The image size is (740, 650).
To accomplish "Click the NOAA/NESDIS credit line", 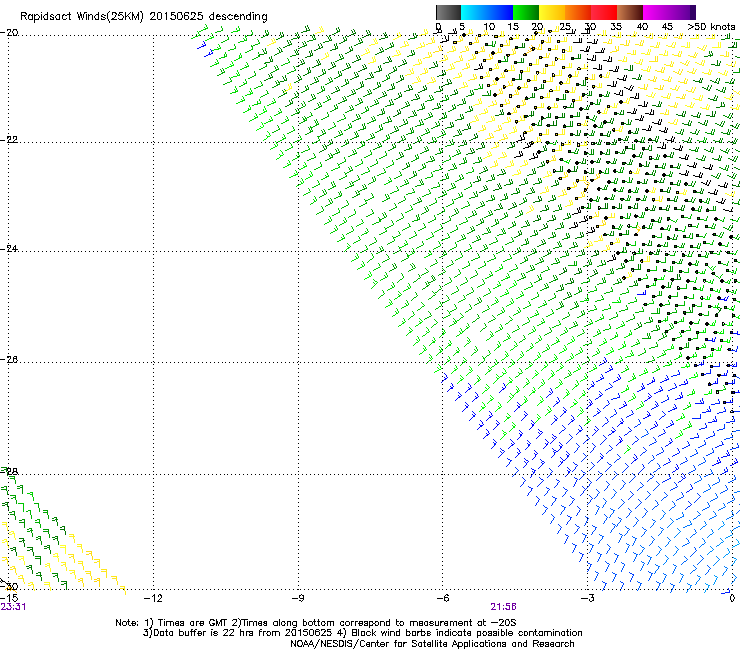I will (x=432, y=644).
